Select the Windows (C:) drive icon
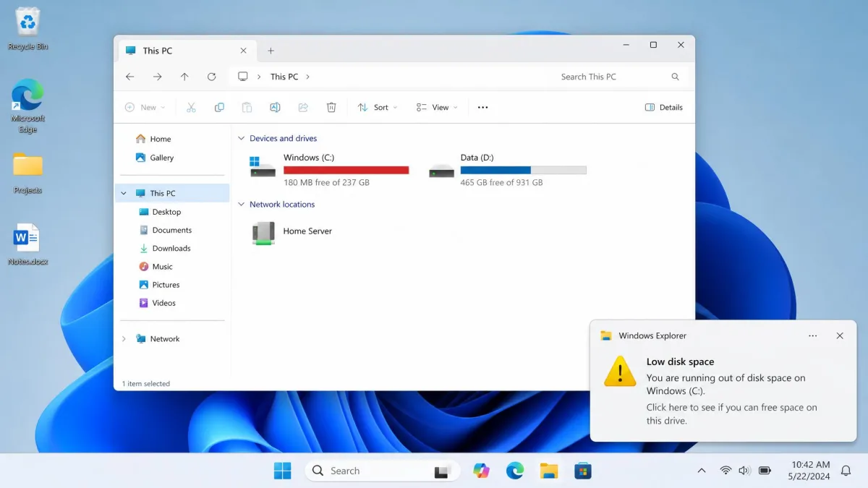The height and width of the screenshot is (488, 868). [263, 166]
